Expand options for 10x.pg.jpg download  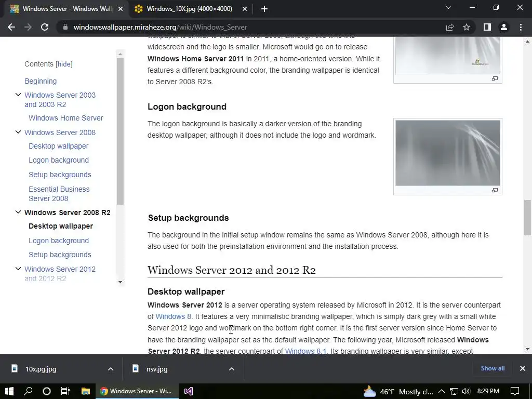tap(111, 369)
